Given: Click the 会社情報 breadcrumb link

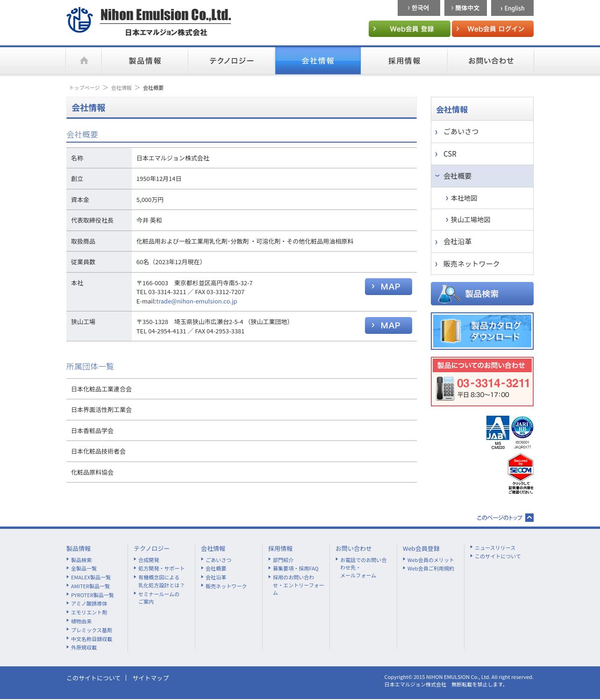Looking at the screenshot, I should pyautogui.click(x=121, y=88).
